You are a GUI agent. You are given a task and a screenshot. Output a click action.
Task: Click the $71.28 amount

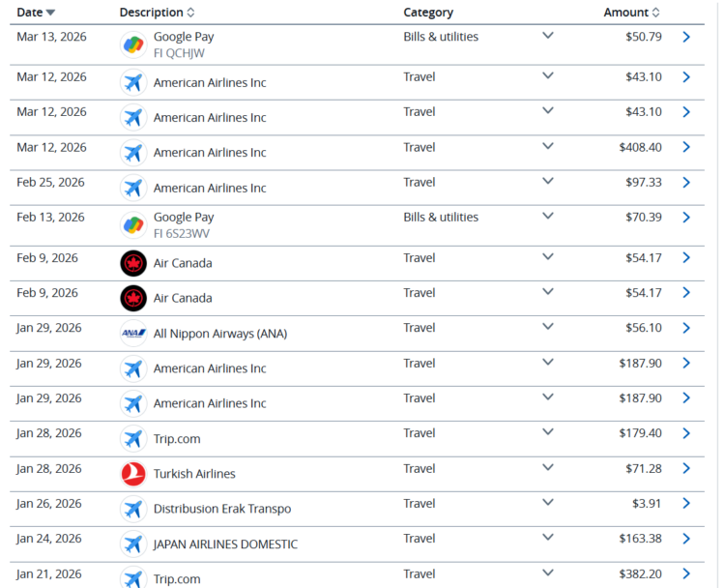point(644,469)
